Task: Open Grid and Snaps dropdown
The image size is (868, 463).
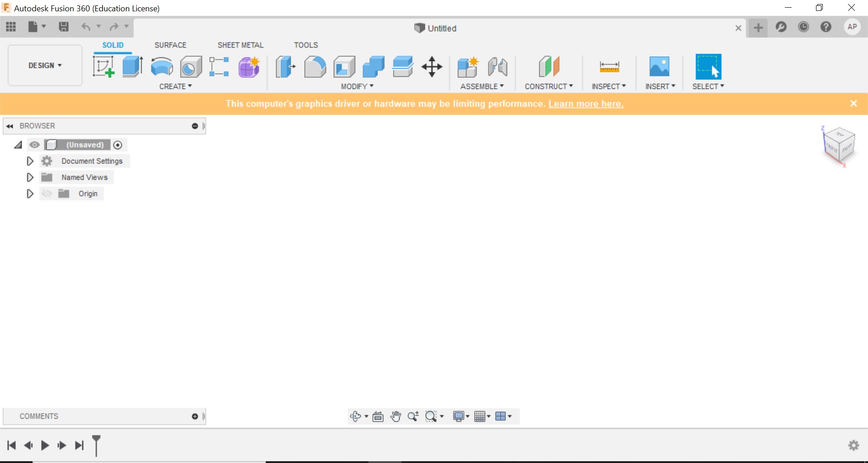Action: (x=482, y=416)
